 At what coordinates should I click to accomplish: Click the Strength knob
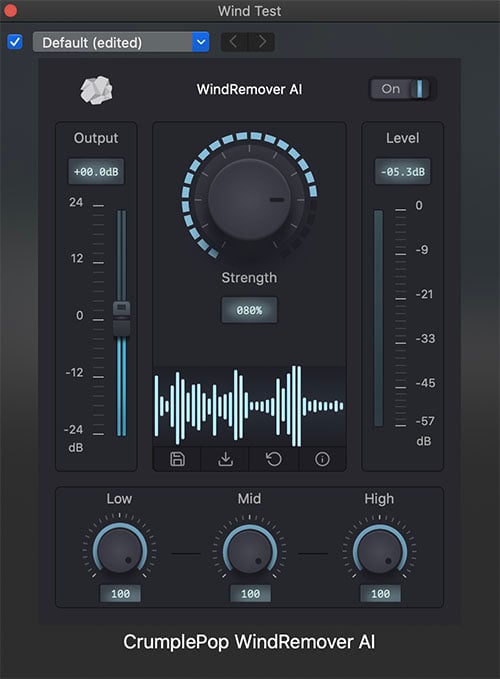click(x=249, y=199)
